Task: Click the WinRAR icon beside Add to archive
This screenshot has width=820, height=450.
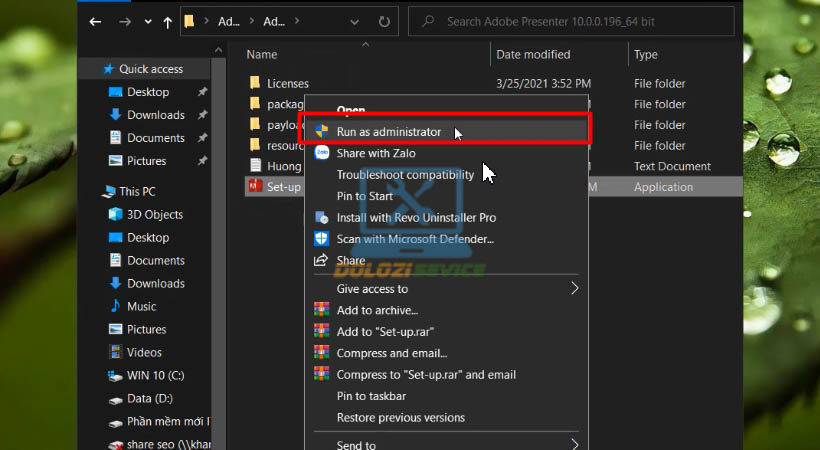Action: (x=322, y=310)
